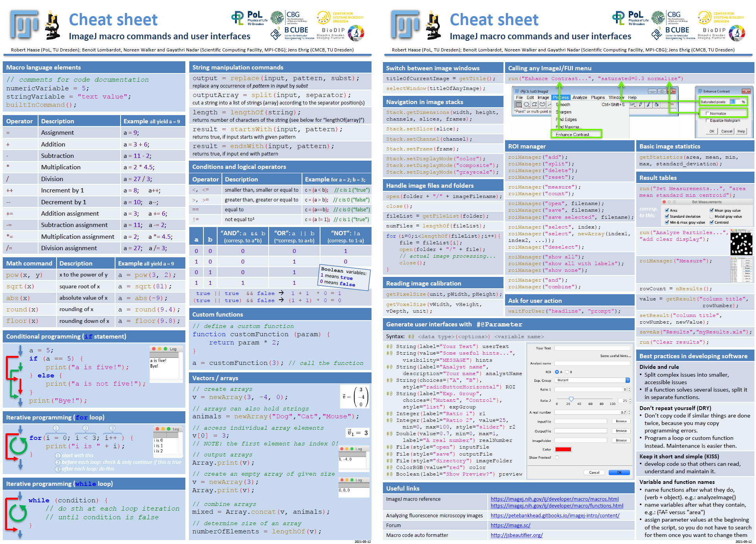Check the Modal gray value option
The height and width of the screenshot is (544, 756).
pyautogui.click(x=712, y=216)
